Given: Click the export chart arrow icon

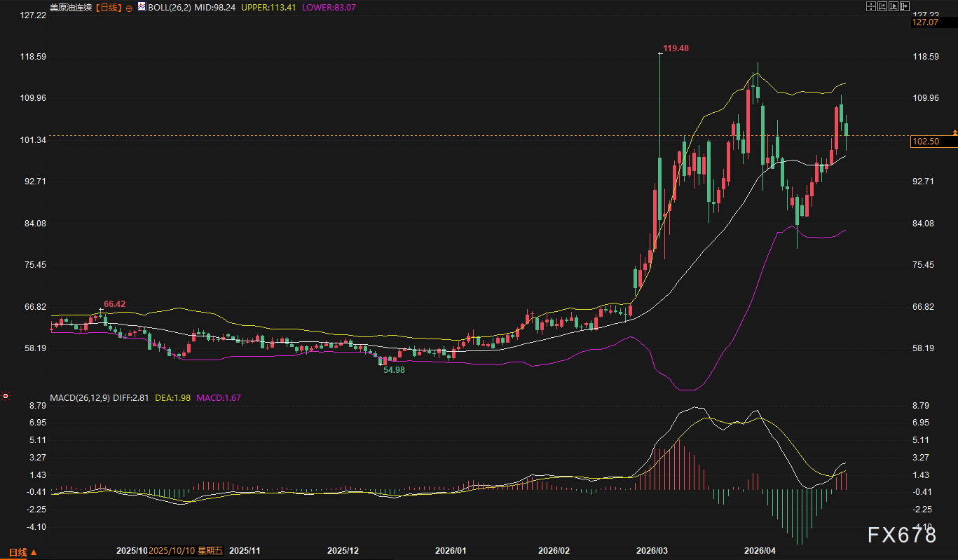Looking at the screenshot, I should pos(905,6).
